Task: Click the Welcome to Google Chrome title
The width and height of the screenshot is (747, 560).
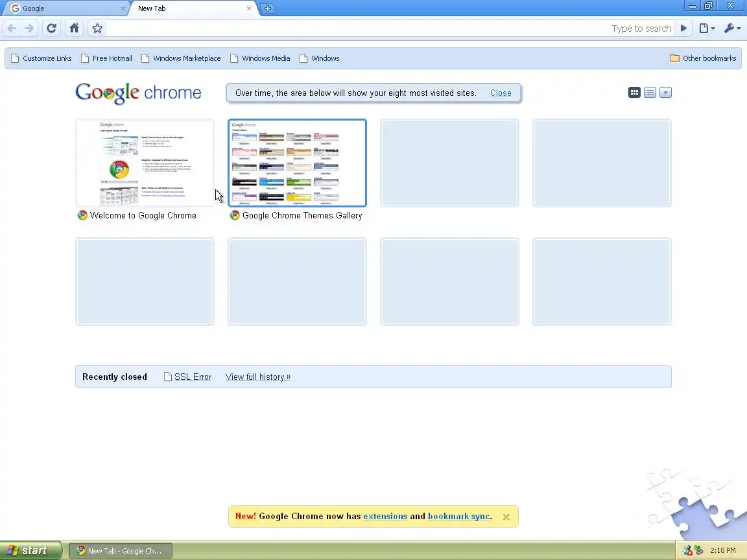Action: click(143, 216)
